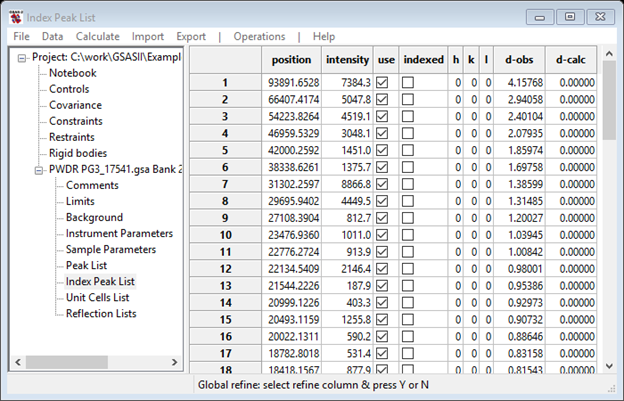Select the Background tree entry
624x401 pixels.
[94, 217]
